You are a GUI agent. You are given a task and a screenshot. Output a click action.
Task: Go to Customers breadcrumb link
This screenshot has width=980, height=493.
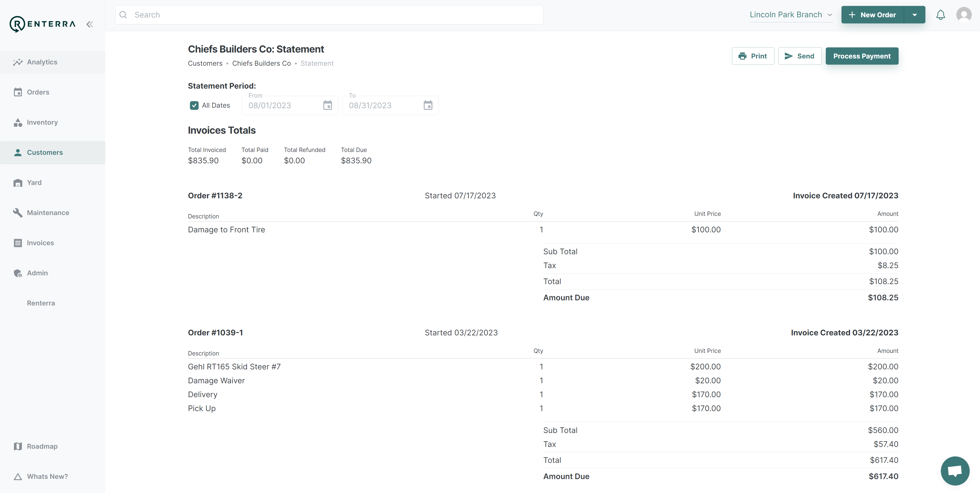click(x=205, y=63)
